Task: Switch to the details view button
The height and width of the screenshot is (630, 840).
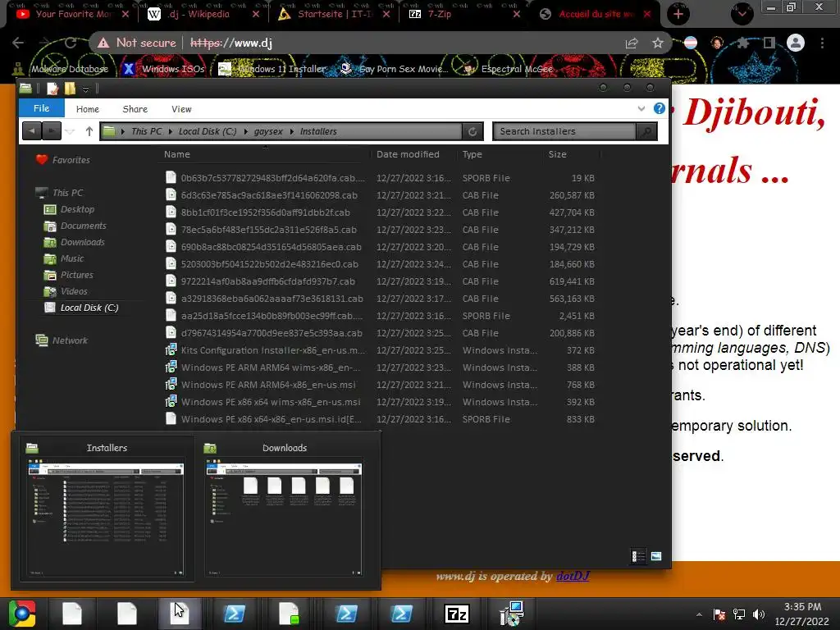Action: point(638,556)
